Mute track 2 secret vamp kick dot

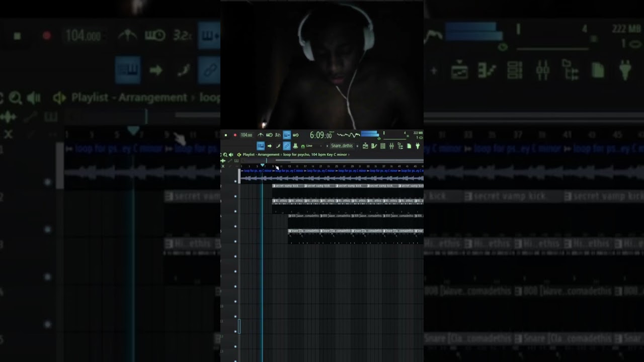(x=235, y=196)
